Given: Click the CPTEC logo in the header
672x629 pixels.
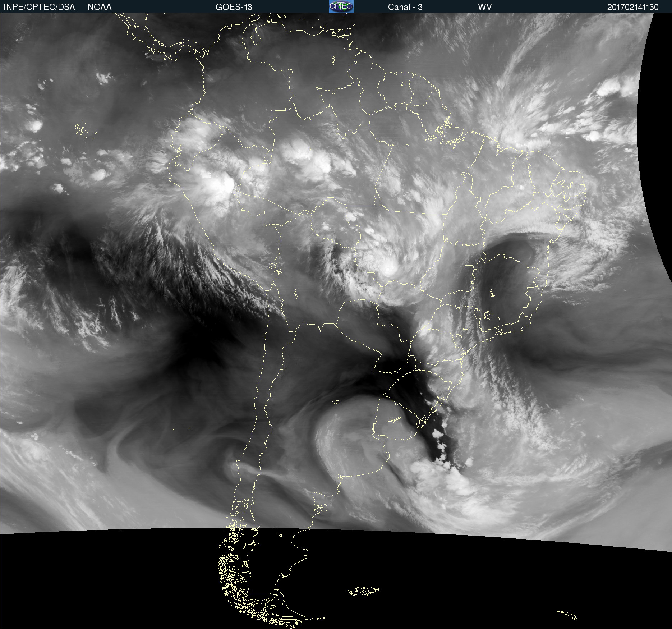Looking at the screenshot, I should pos(341,6).
